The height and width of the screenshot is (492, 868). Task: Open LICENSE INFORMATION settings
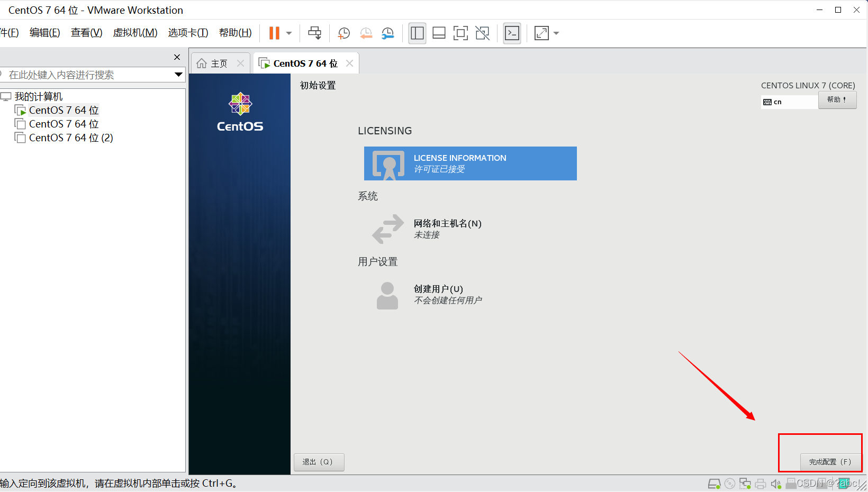coord(471,163)
